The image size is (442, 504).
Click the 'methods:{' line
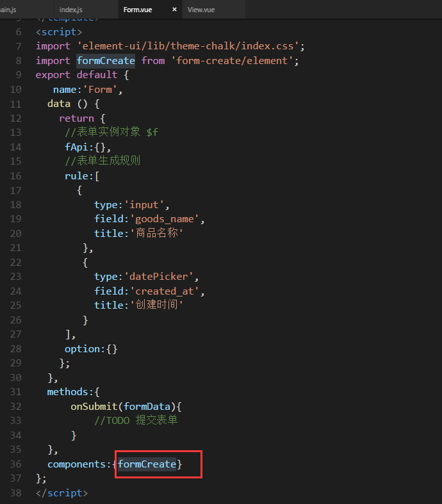[x=73, y=392]
